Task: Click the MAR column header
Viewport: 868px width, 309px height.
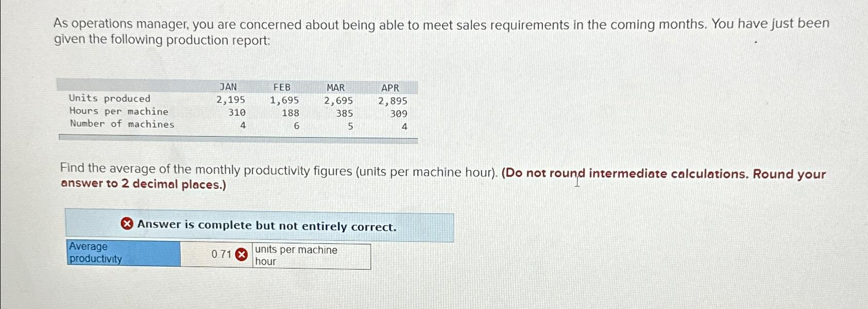Action: pyautogui.click(x=336, y=87)
